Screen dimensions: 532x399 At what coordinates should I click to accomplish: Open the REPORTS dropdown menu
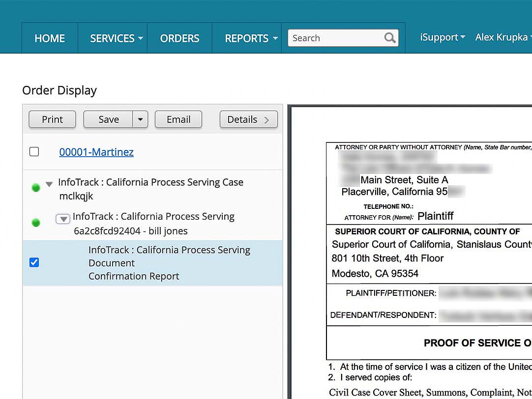tap(251, 38)
